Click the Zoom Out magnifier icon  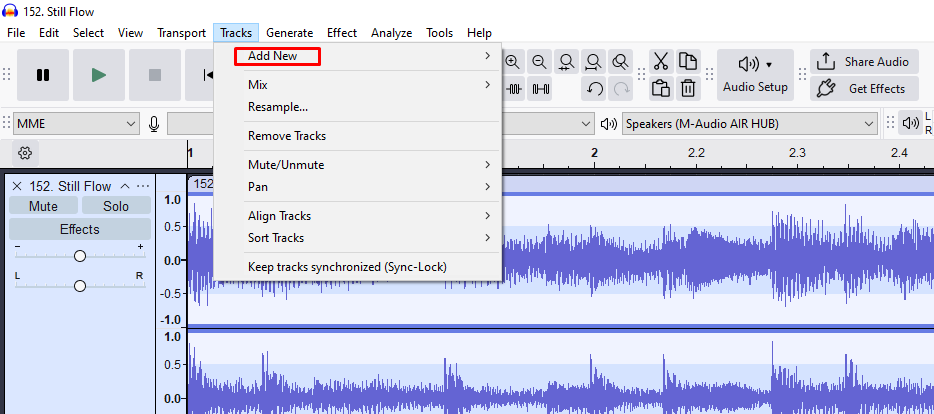[539, 61]
